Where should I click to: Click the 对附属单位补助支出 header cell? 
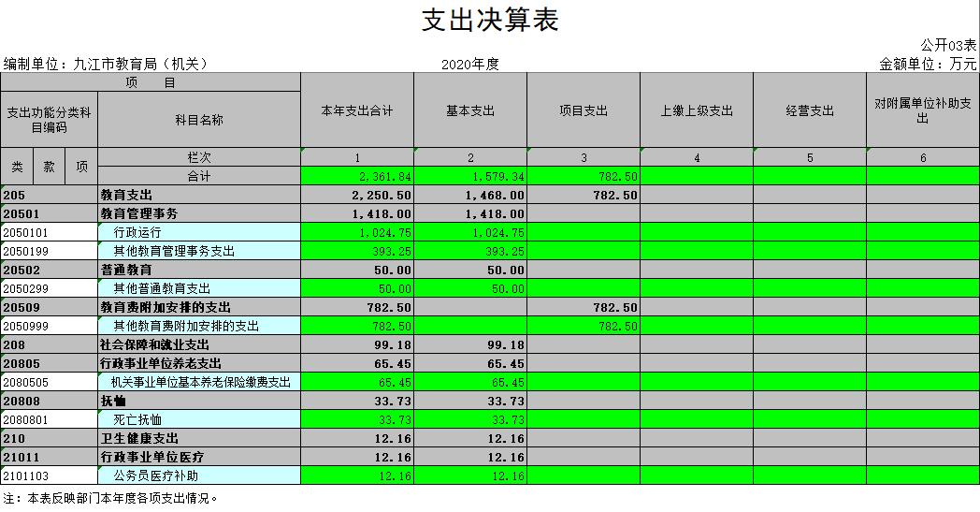(x=922, y=110)
